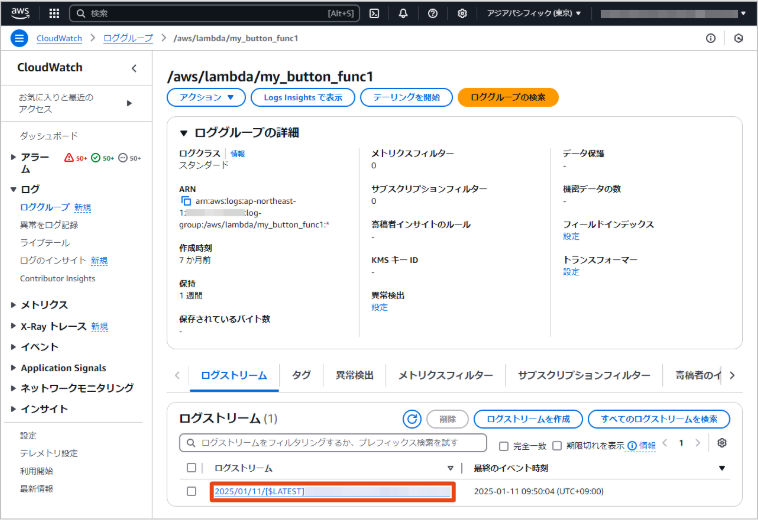Expand the ネットワークモニタリング section
This screenshot has height=520, width=758.
(13, 388)
